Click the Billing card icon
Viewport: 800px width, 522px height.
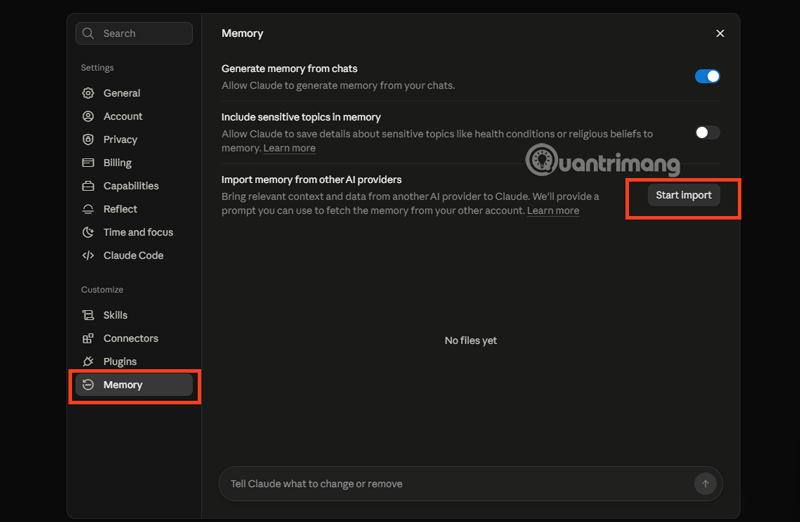click(88, 162)
